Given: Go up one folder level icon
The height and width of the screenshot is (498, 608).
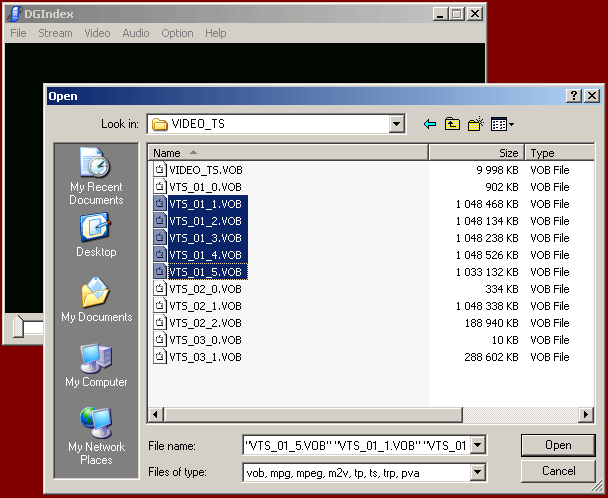Looking at the screenshot, I should pyautogui.click(x=452, y=124).
